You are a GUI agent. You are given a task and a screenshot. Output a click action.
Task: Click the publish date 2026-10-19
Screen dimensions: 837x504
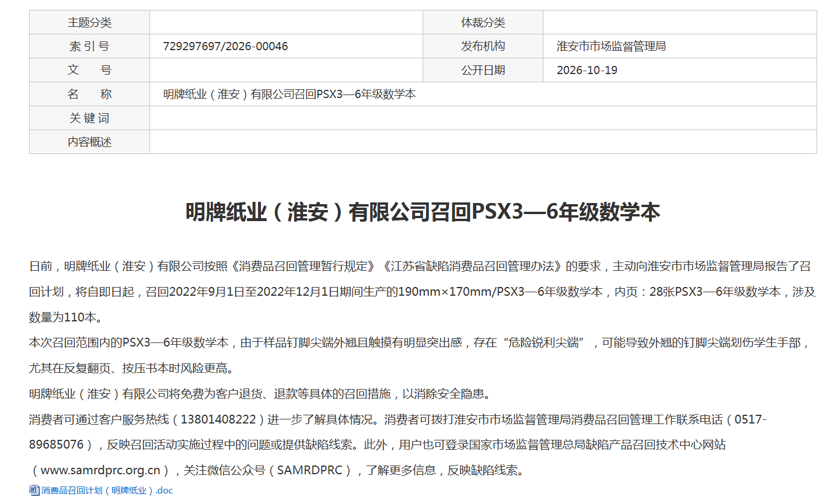coord(587,70)
